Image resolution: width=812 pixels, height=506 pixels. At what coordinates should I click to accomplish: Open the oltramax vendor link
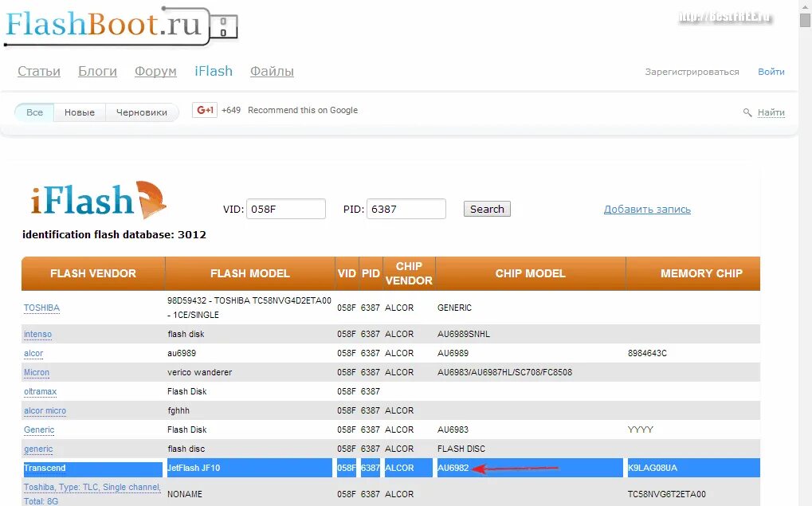click(x=40, y=391)
